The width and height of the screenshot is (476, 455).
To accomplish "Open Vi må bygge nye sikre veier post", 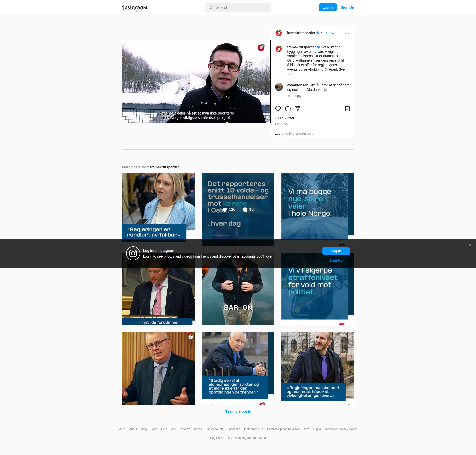I will [x=318, y=210].
